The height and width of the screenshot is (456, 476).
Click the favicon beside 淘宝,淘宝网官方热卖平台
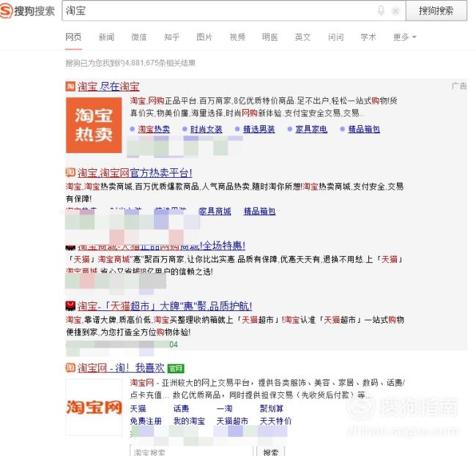pos(70,173)
